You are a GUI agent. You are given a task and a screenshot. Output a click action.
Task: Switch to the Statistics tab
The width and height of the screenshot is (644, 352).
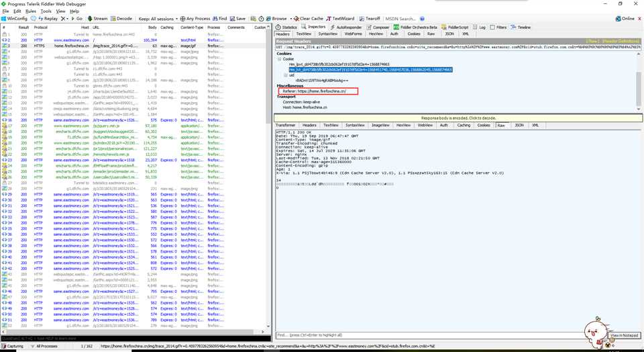click(x=286, y=28)
